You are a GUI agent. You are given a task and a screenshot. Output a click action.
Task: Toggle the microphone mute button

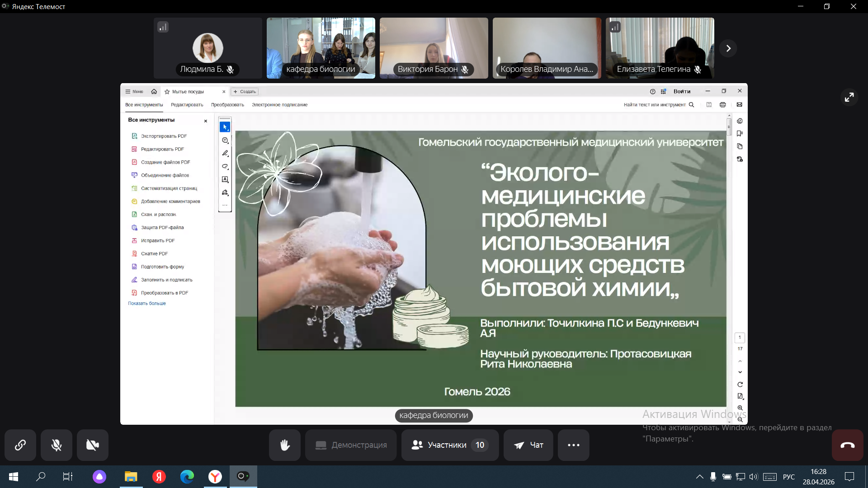pyautogui.click(x=57, y=445)
